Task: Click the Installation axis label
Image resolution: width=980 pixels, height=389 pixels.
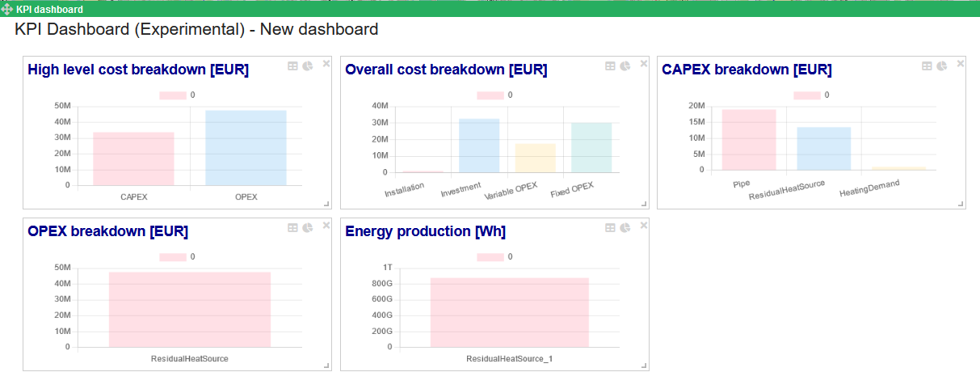Action: [x=404, y=191]
